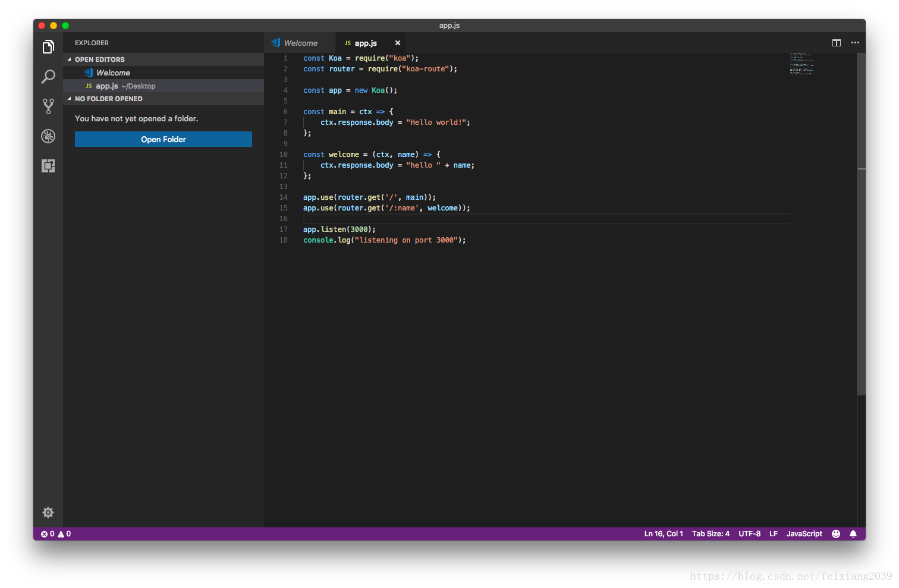The width and height of the screenshot is (899, 588).
Task: Change the Tab Size: 4 indentation setting
Action: (711, 534)
